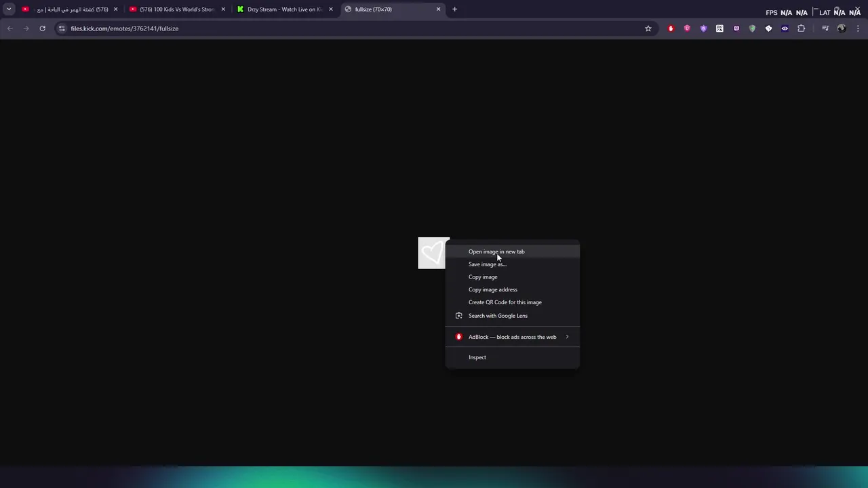The height and width of the screenshot is (488, 868).
Task: Open the Extensions puzzle menu
Action: click(802, 28)
